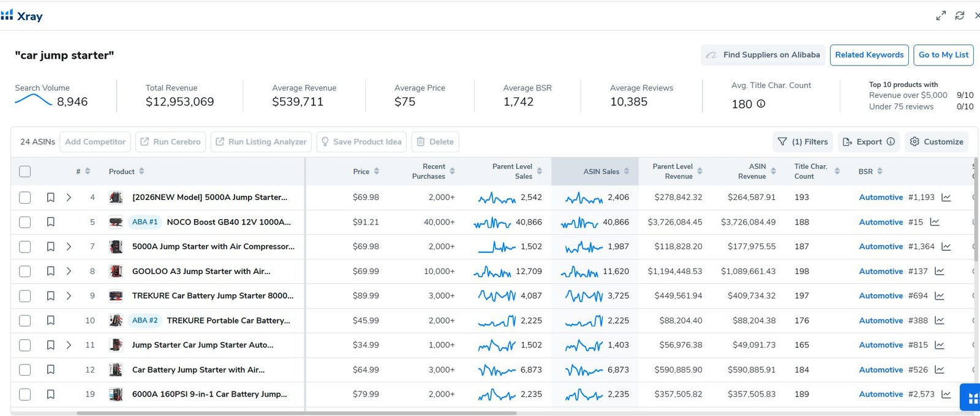
Task: Bookmark the 6000A 160PSI 9-in-1 row
Action: pos(51,395)
